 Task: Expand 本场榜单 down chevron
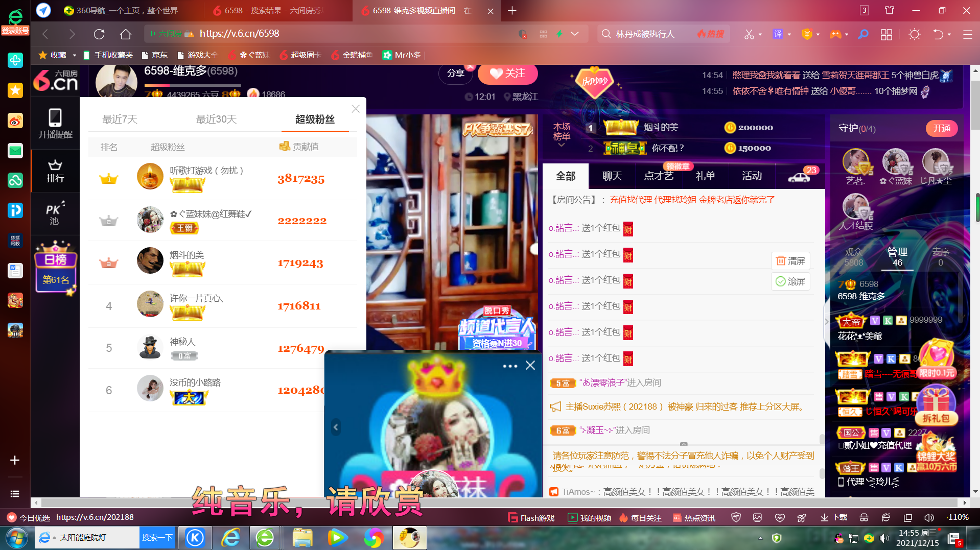[x=562, y=145]
